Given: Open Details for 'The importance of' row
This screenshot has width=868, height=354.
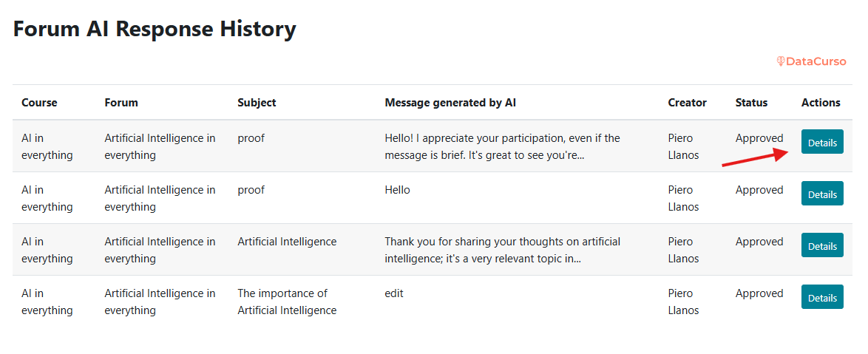Looking at the screenshot, I should click(x=822, y=298).
